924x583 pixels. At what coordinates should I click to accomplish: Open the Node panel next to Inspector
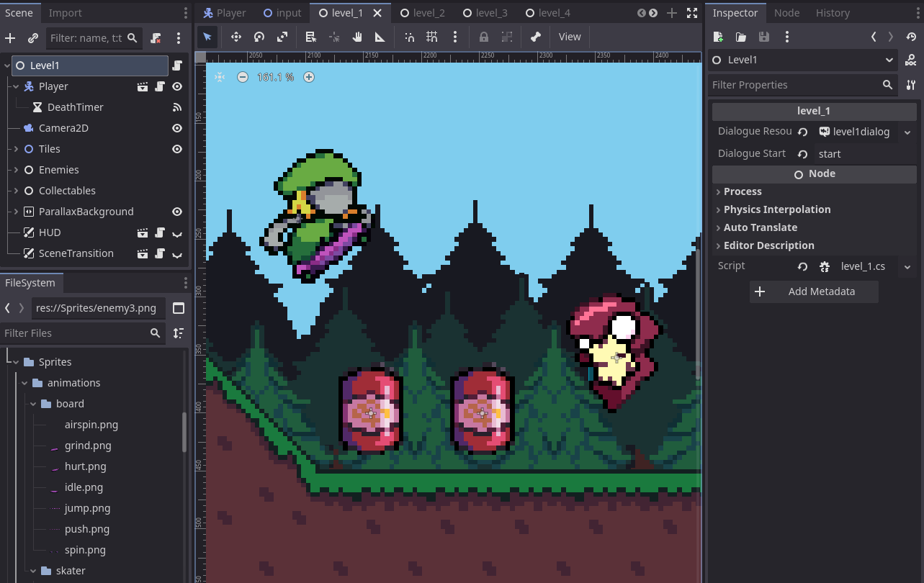point(786,12)
